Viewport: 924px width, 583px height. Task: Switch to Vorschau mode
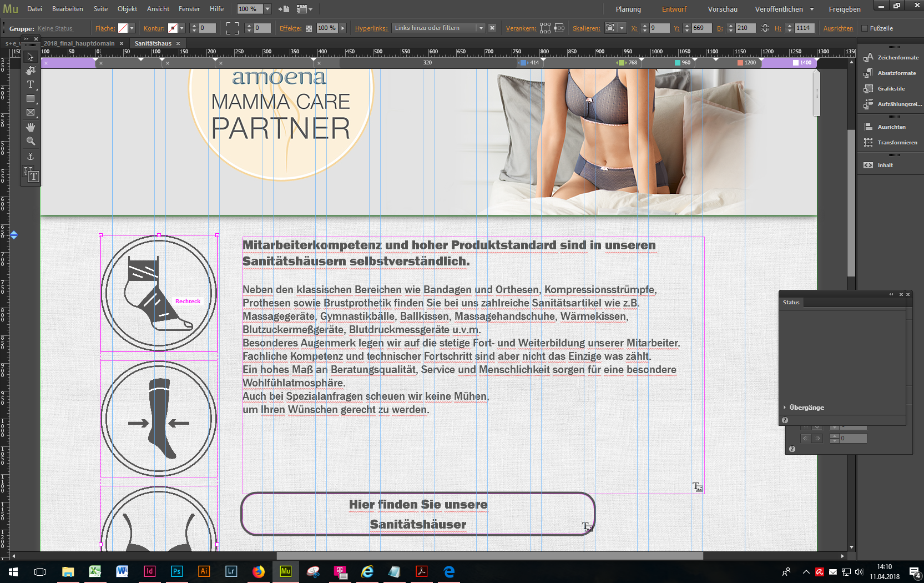[x=723, y=9]
